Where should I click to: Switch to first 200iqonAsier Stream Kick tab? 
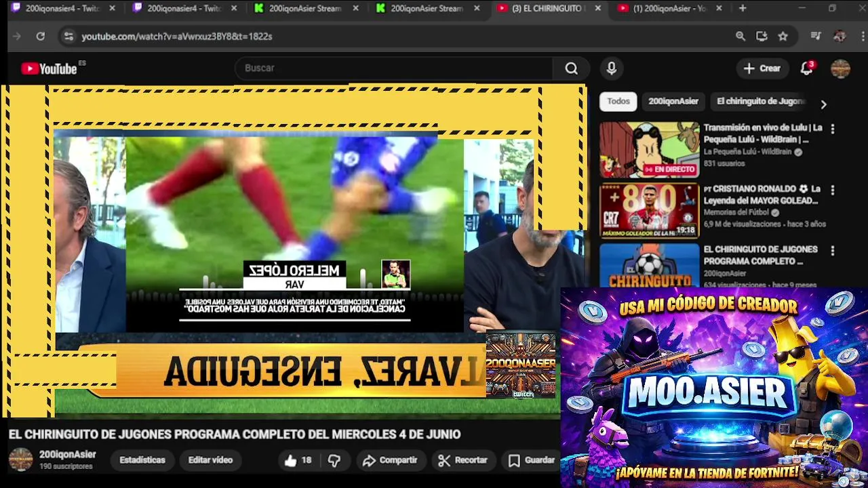pos(305,9)
